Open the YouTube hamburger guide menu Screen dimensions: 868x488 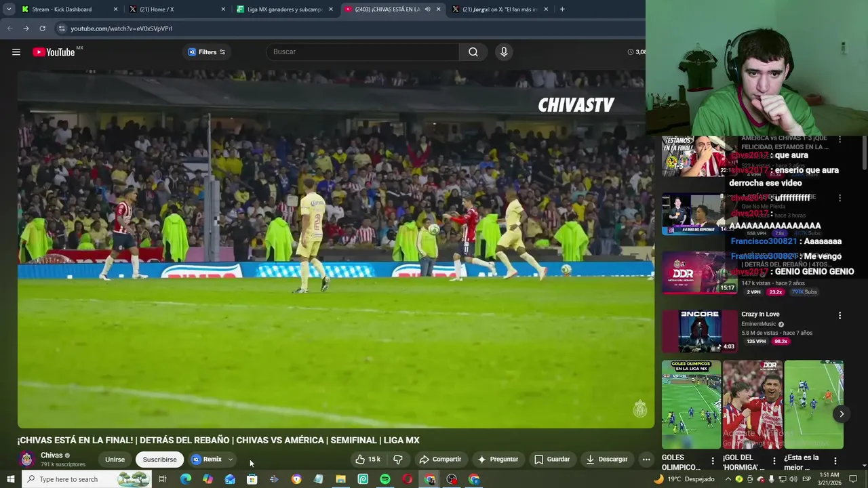[x=16, y=52]
